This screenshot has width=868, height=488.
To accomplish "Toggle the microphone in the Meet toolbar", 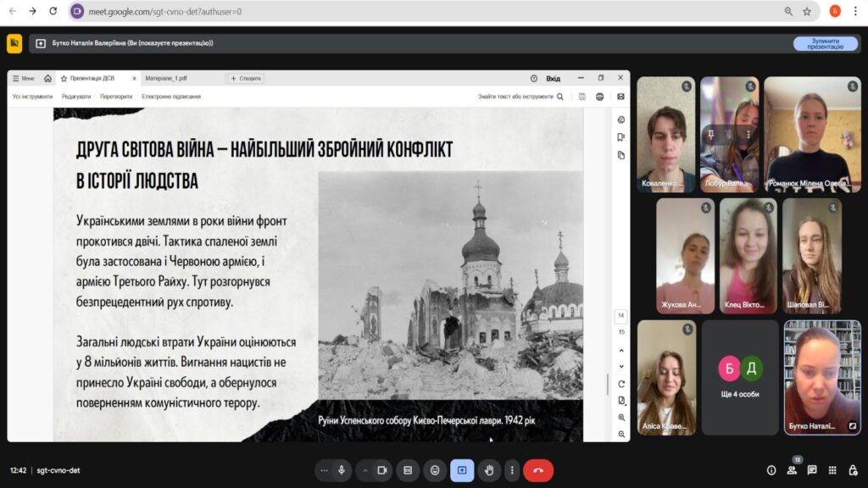I will pos(342,470).
